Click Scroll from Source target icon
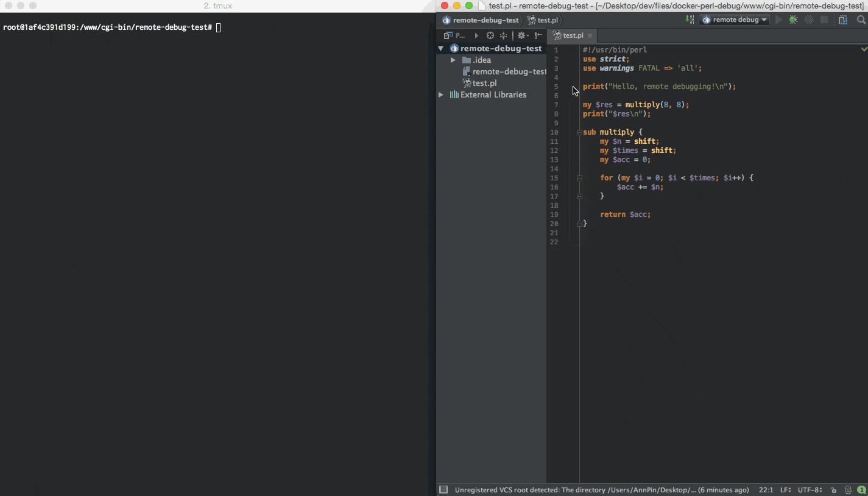The width and height of the screenshot is (868, 496). click(x=490, y=35)
